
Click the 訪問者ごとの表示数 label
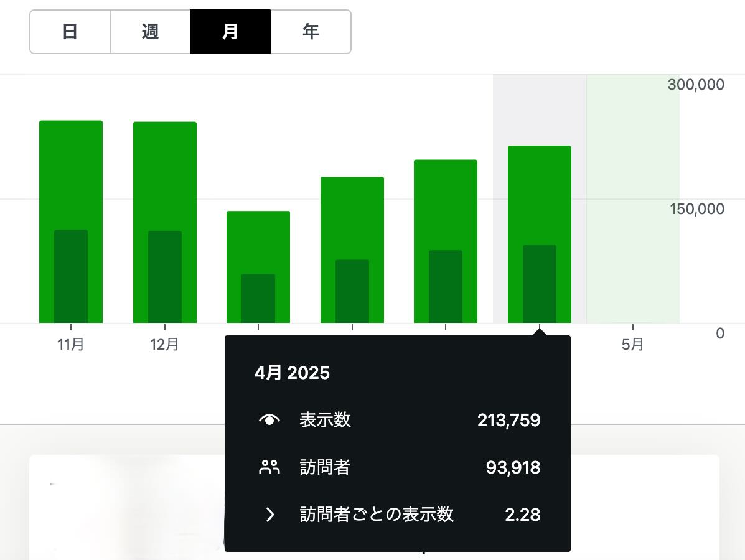click(377, 515)
